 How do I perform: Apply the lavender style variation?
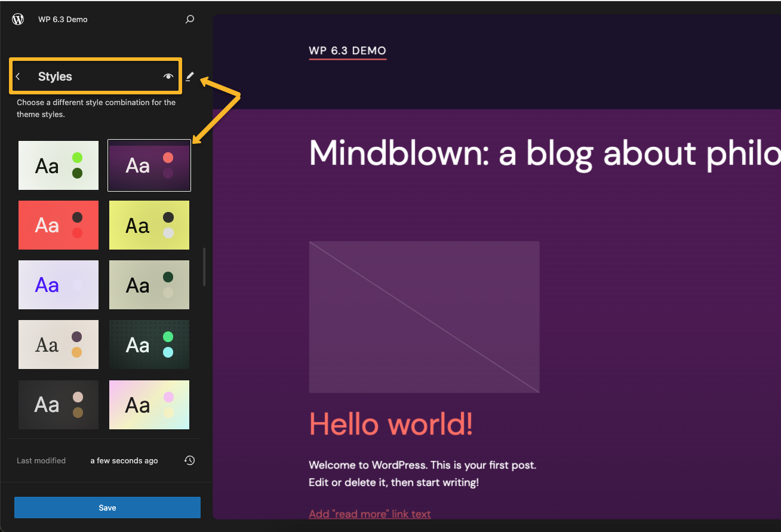58,285
